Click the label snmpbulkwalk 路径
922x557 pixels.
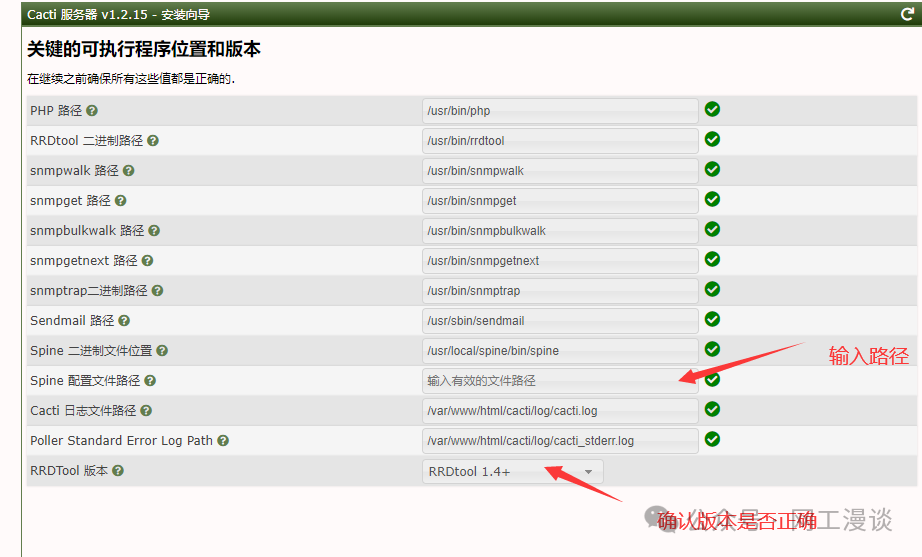coord(87,231)
